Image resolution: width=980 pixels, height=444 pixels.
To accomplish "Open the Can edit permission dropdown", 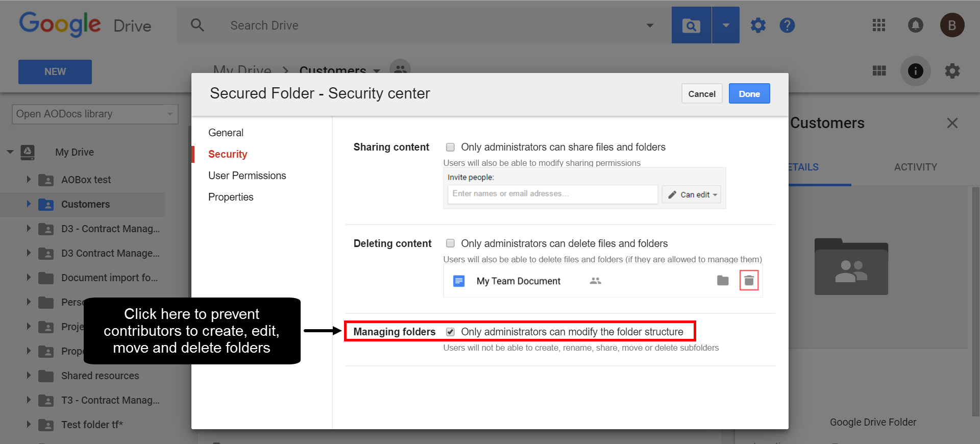I will coord(692,194).
